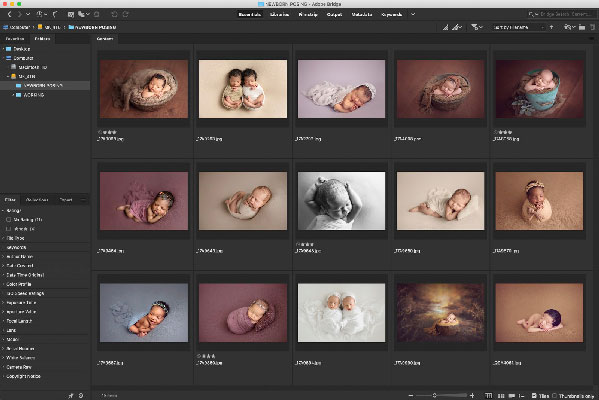Check the star rating filter checkbox
This screenshot has width=599, height=400.
tap(8, 229)
